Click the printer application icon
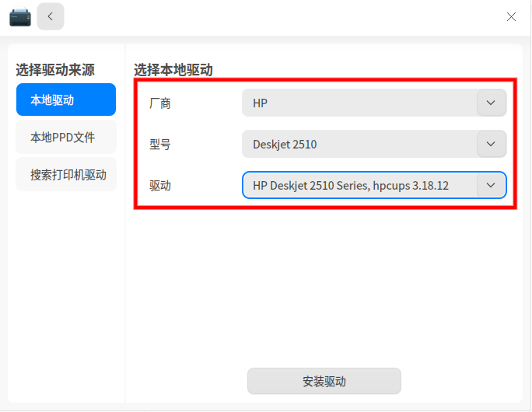Viewport: 532px width, 412px height. [20, 17]
